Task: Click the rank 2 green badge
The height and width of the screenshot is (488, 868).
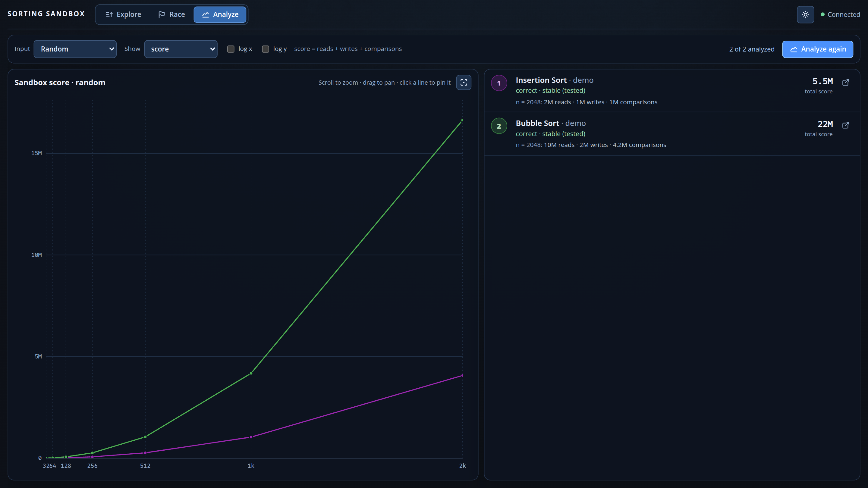Action: click(x=499, y=126)
